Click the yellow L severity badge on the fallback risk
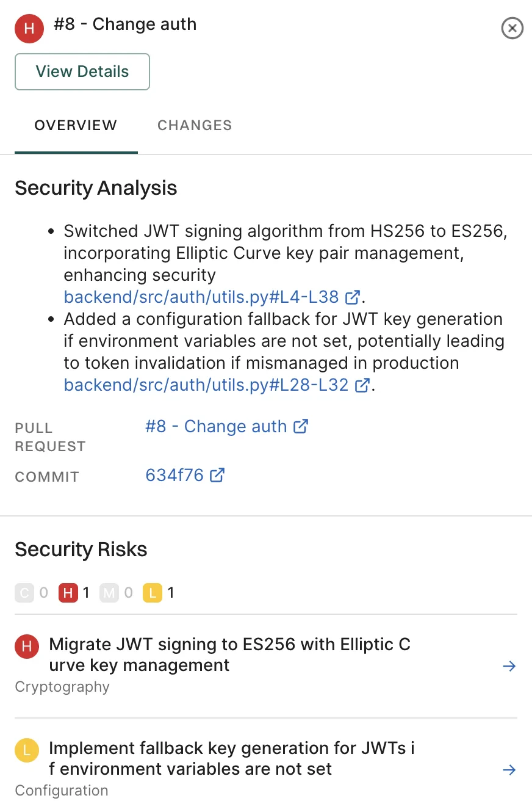This screenshot has height=812, width=532. click(x=26, y=750)
